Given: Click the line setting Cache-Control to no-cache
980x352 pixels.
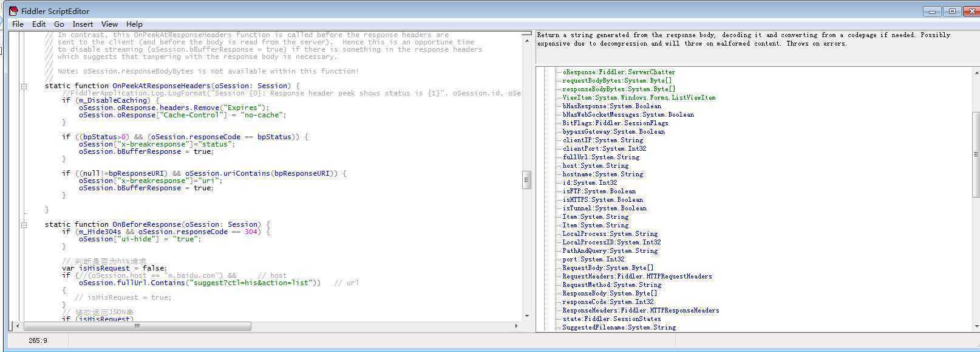Looking at the screenshot, I should pyautogui.click(x=182, y=116).
